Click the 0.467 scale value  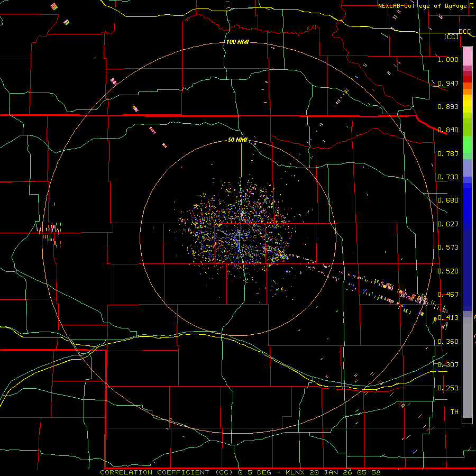[x=448, y=295]
